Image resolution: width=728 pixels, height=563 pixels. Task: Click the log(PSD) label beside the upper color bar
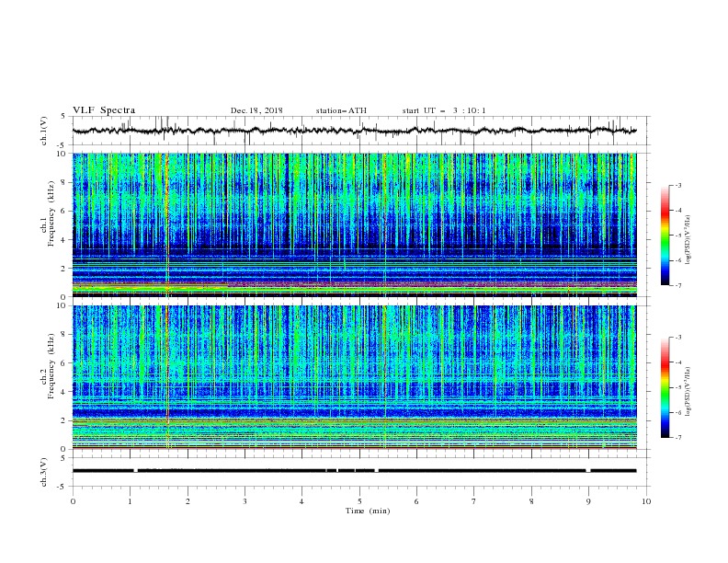(688, 240)
